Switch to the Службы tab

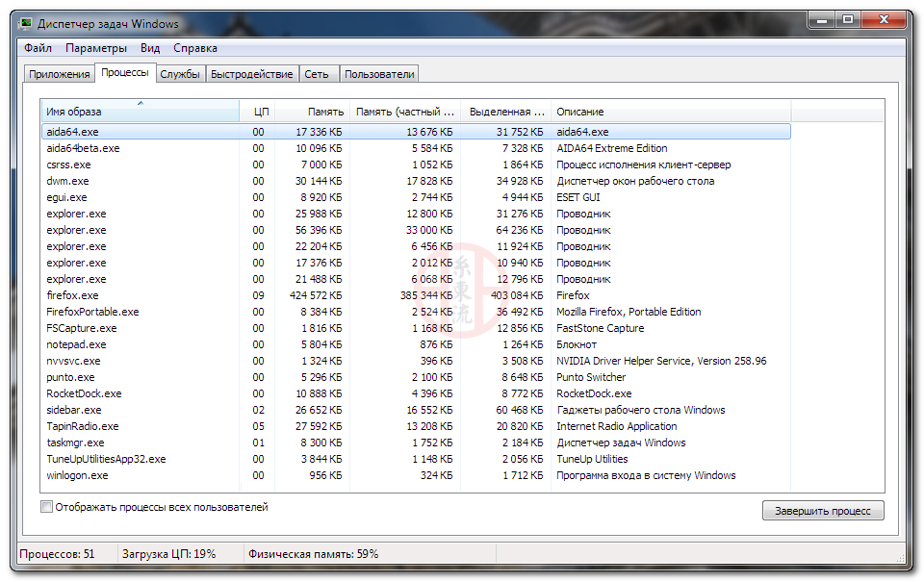[x=180, y=74]
